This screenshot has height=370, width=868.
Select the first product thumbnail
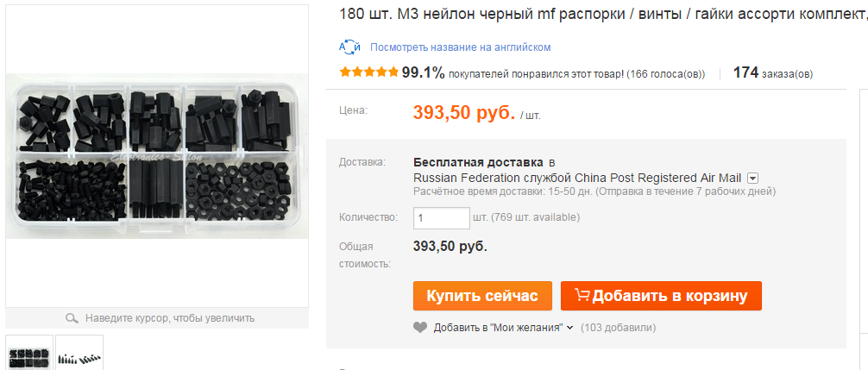coord(29,353)
